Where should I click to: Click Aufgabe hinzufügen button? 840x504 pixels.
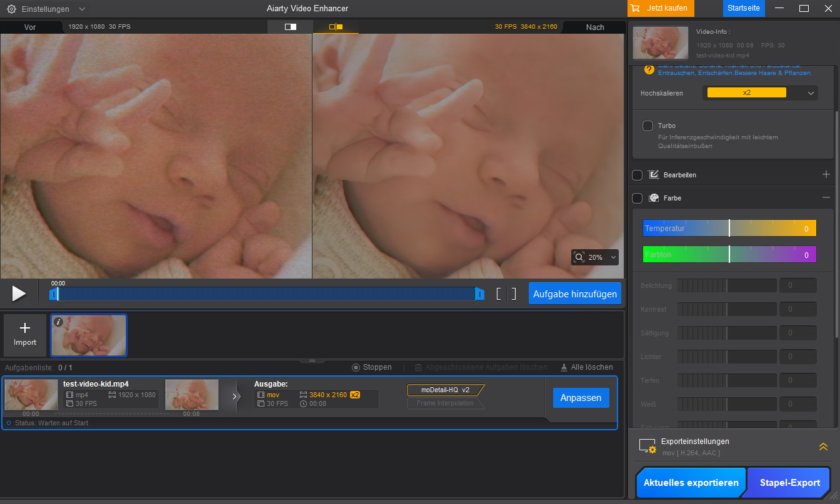(x=575, y=294)
